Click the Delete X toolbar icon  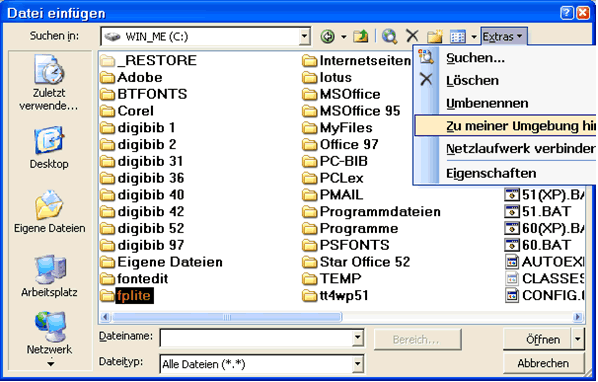(412, 36)
